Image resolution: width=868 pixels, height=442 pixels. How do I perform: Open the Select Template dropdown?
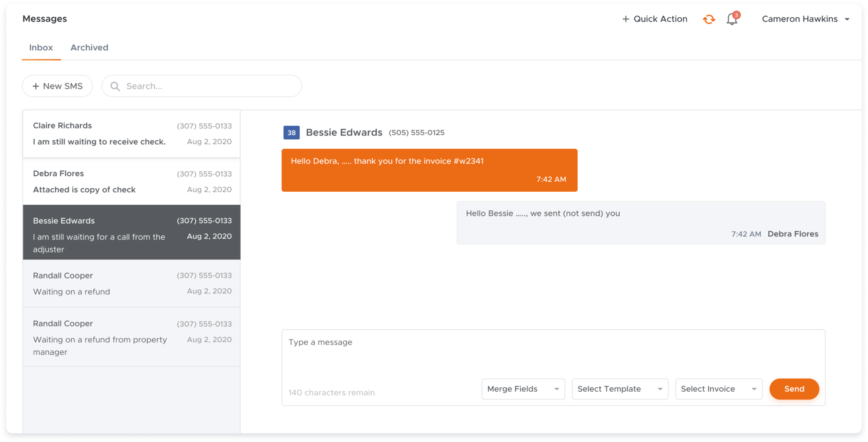click(x=620, y=389)
